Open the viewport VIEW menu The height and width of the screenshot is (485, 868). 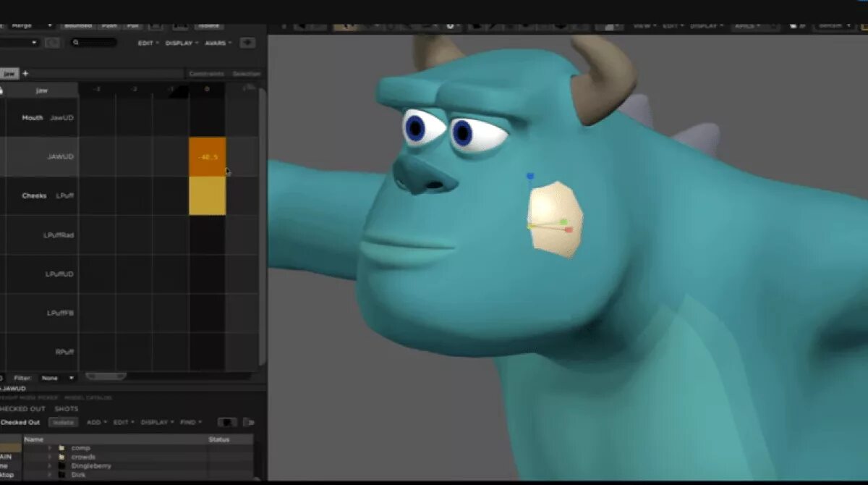644,25
